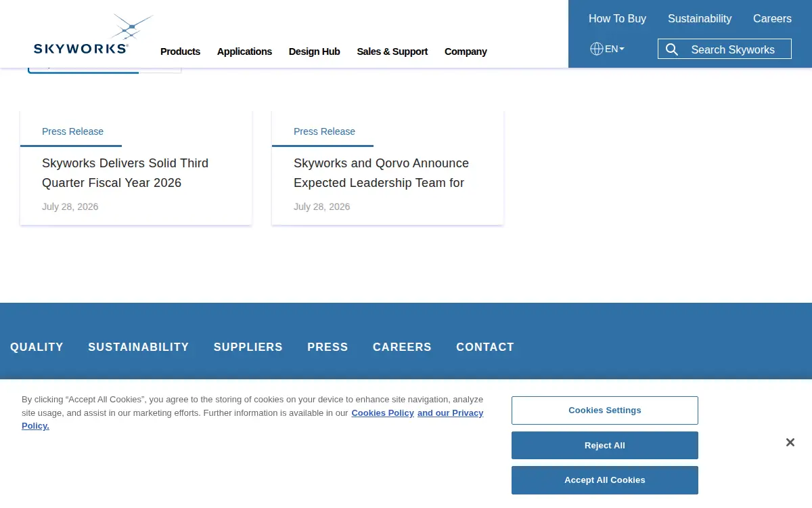
Task: Open the Privacy Policy link
Action: (x=451, y=413)
